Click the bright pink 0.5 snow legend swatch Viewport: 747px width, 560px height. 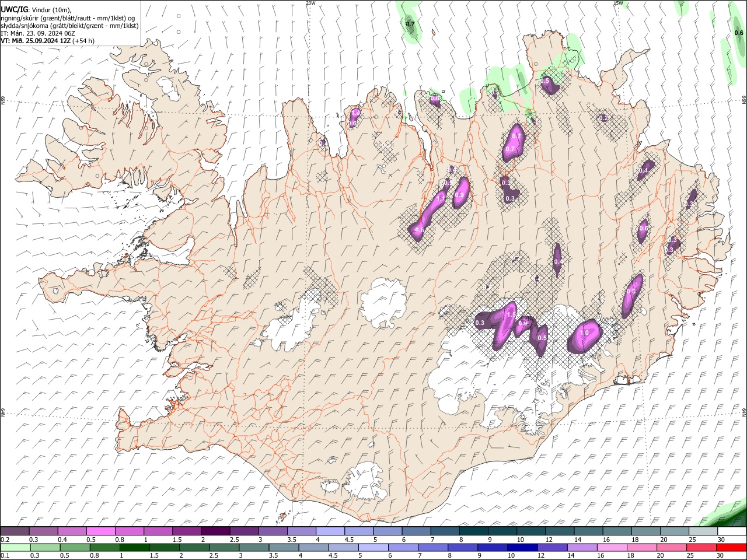coord(101,531)
